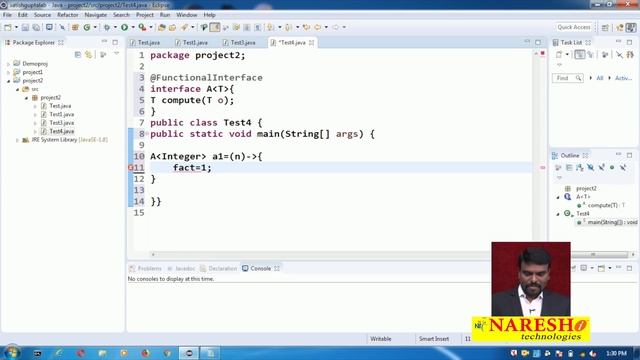Click the Save toolbar icon
This screenshot has height=360, width=640.
point(25,27)
